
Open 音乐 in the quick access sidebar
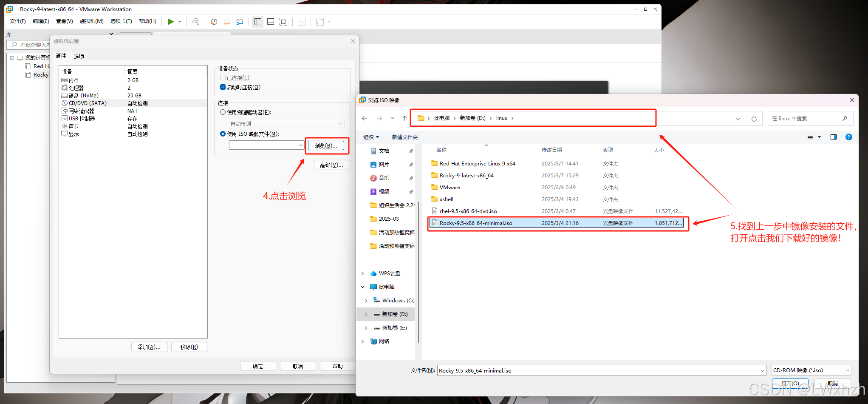384,178
